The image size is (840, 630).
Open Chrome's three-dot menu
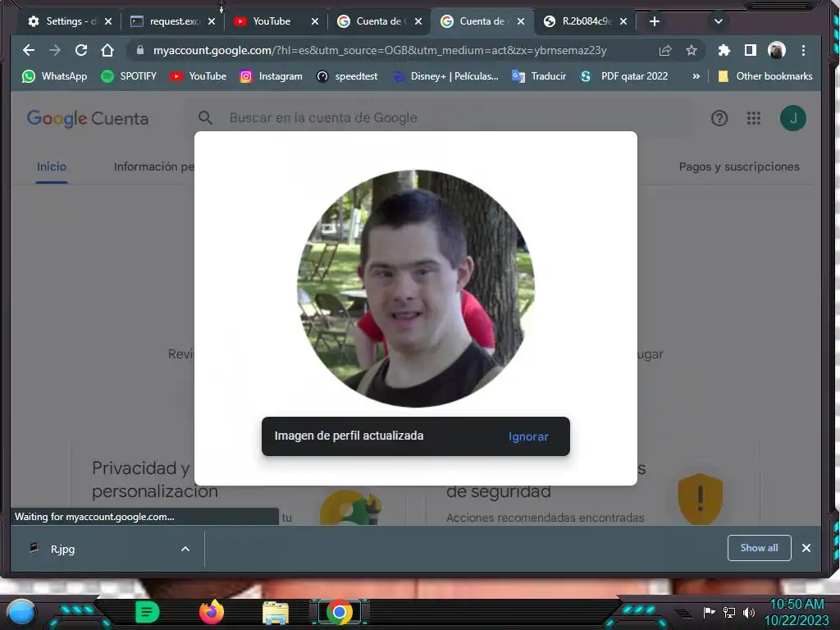click(803, 50)
